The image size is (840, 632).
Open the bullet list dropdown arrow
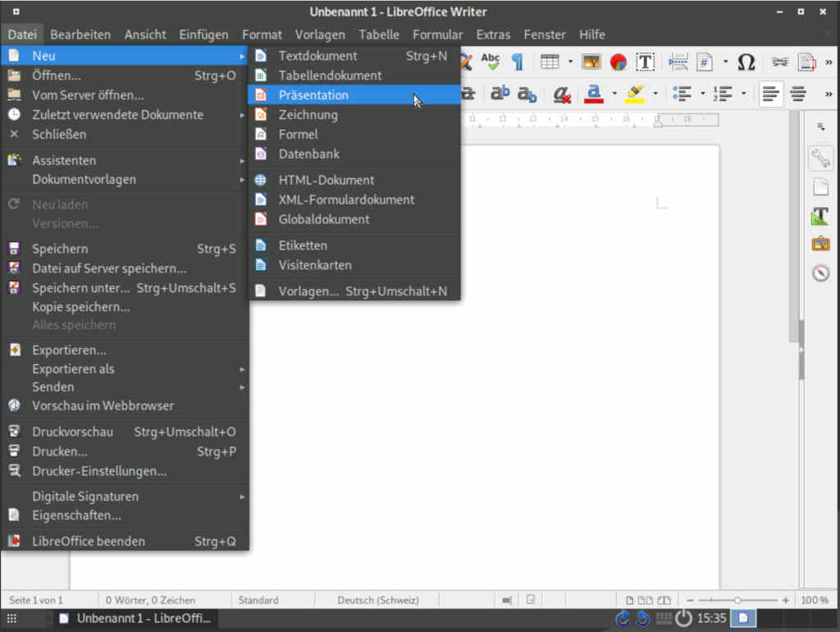[x=703, y=94]
